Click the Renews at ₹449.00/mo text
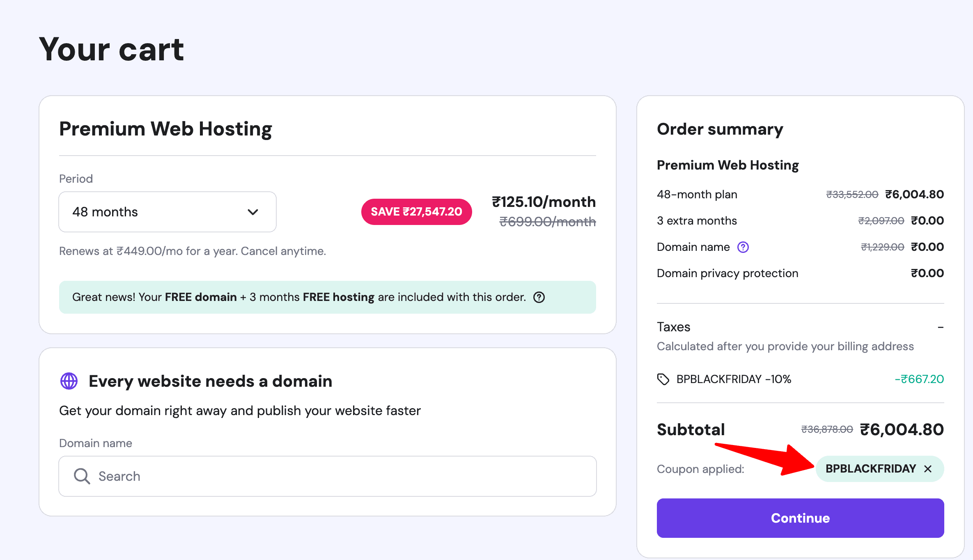The width and height of the screenshot is (973, 560). pos(192,251)
